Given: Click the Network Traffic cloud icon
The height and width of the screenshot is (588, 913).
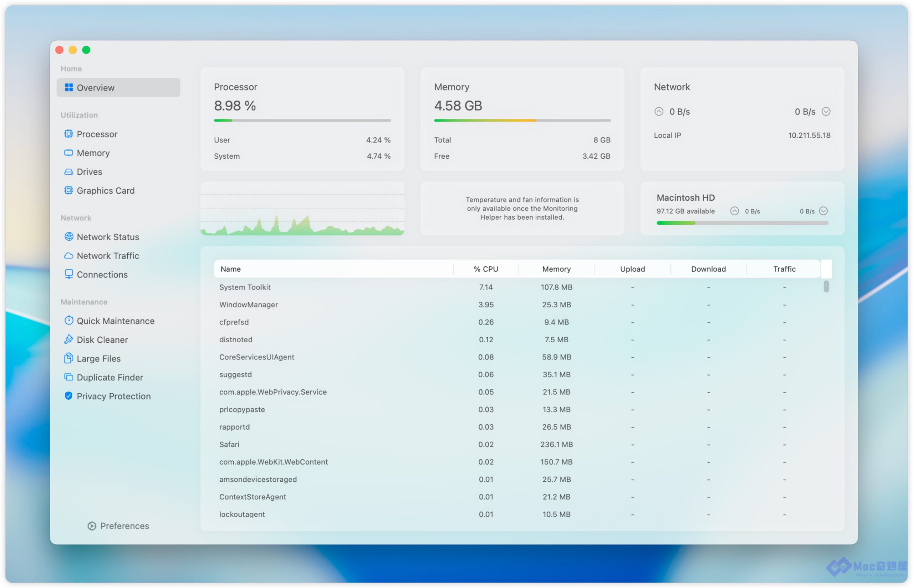Looking at the screenshot, I should [68, 255].
